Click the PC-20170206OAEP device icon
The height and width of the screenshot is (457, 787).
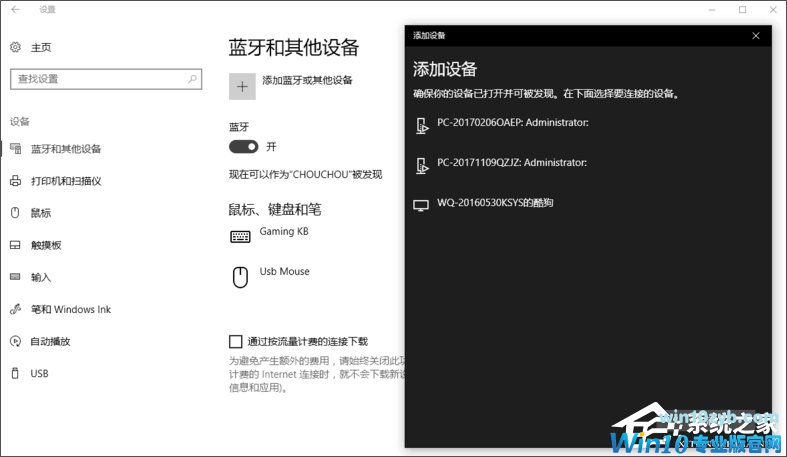422,125
